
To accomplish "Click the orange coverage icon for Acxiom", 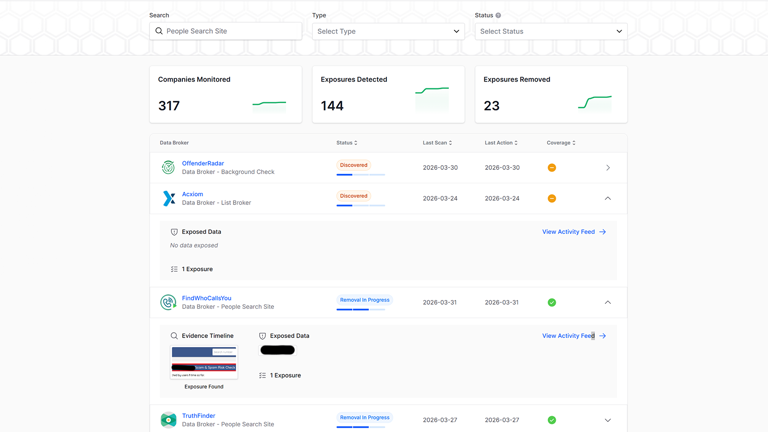I will pos(551,199).
